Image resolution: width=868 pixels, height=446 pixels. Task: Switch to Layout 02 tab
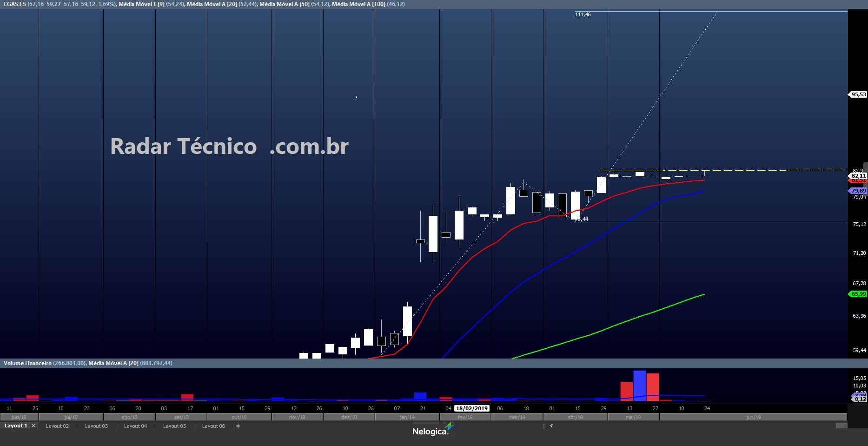click(x=57, y=426)
